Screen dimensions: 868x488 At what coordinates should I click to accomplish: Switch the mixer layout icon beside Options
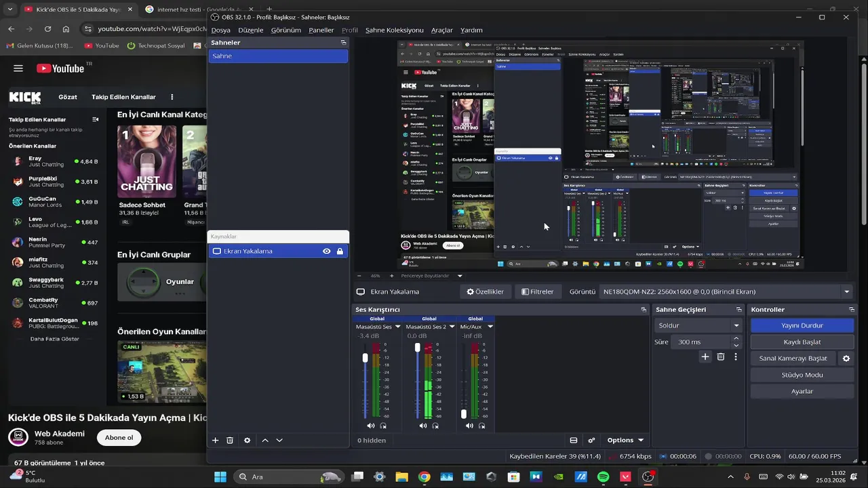(574, 440)
